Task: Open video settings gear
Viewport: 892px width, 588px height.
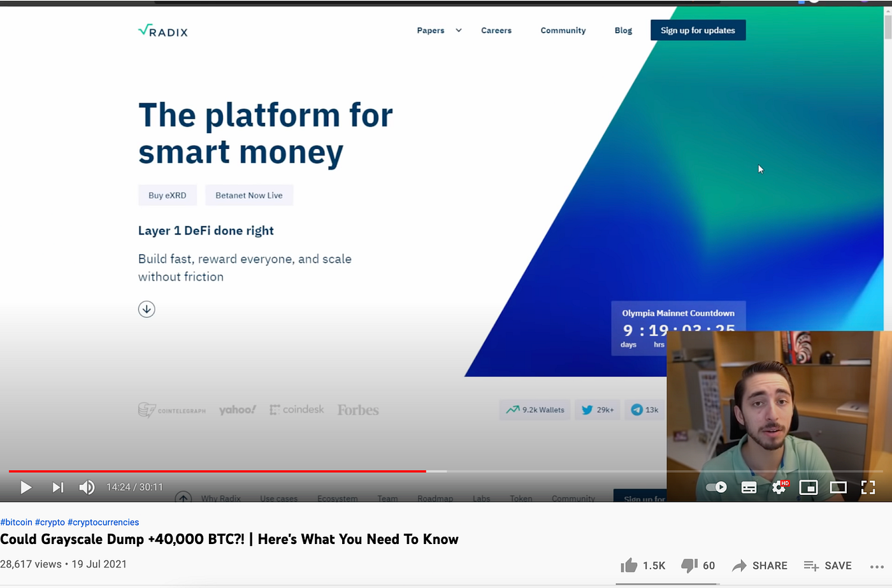Action: coord(779,487)
